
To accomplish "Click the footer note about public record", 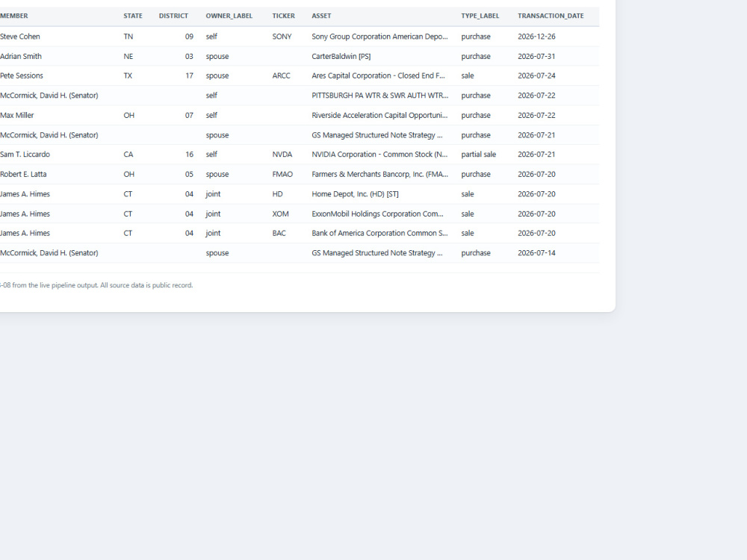I will coord(96,285).
